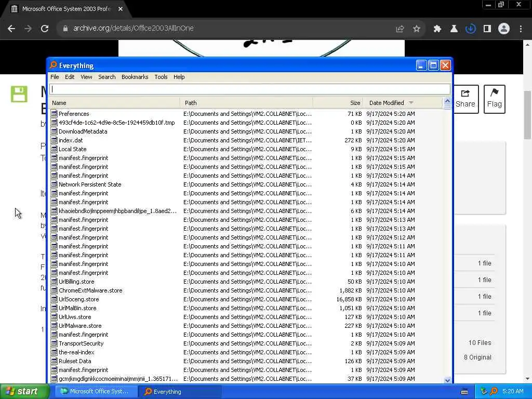Click the Share button on the archive.org page
532x399 pixels.
[465, 99]
